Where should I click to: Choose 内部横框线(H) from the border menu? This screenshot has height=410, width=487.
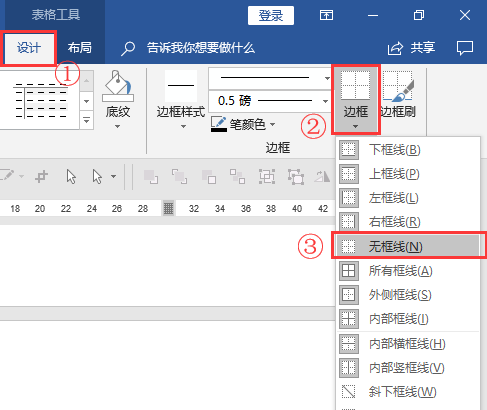pos(408,344)
